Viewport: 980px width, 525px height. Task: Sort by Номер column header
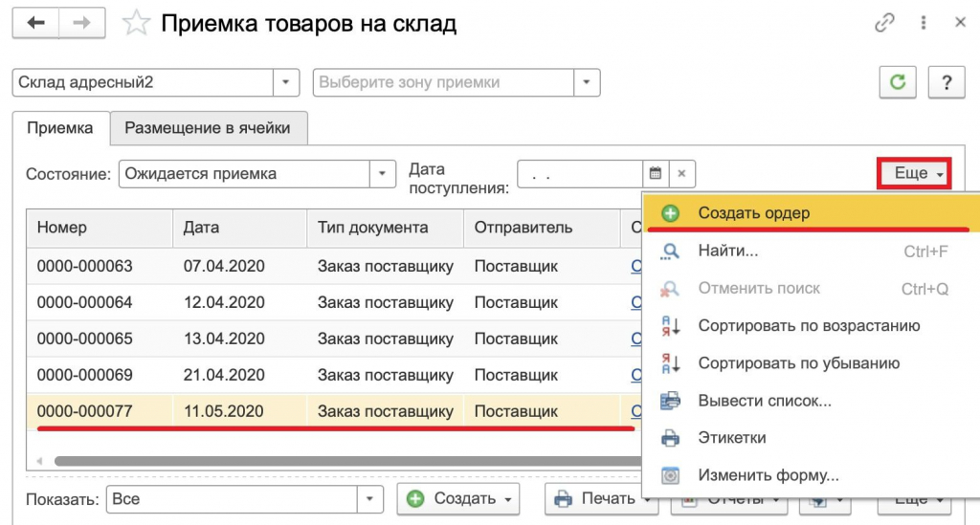click(x=100, y=228)
